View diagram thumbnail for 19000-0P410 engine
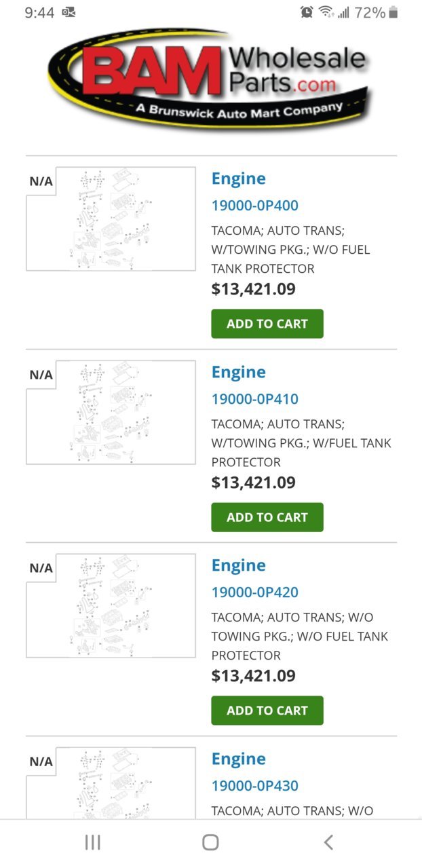 (x=111, y=412)
